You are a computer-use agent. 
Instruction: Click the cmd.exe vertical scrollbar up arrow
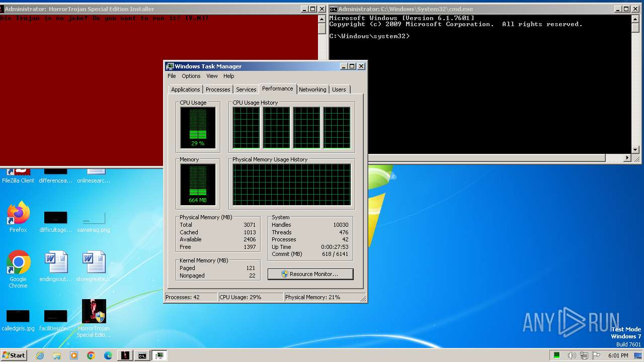coord(635,19)
